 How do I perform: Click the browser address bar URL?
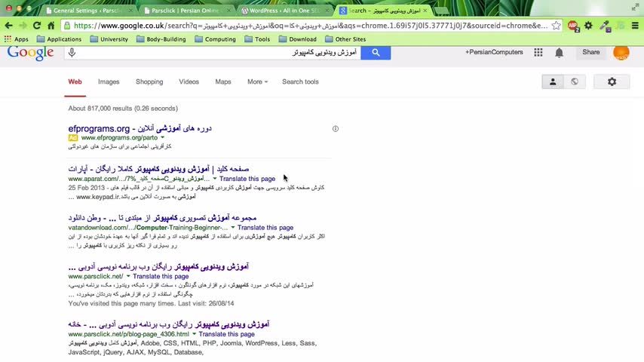(x=311, y=26)
